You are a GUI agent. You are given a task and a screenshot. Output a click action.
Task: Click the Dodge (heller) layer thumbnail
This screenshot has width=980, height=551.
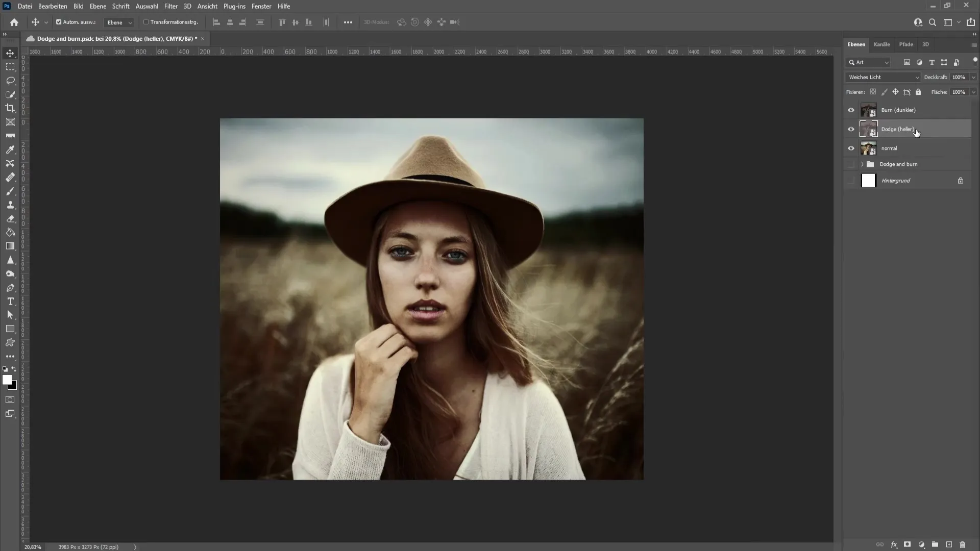pyautogui.click(x=868, y=129)
